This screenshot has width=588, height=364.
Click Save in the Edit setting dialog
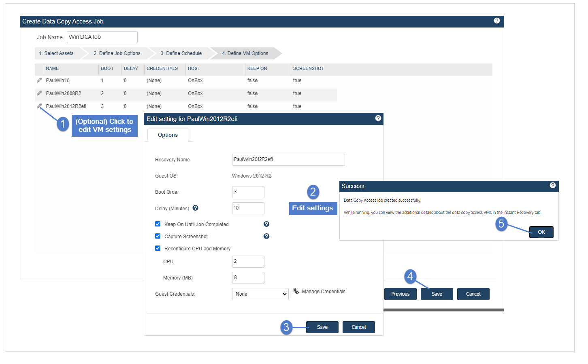tap(322, 327)
